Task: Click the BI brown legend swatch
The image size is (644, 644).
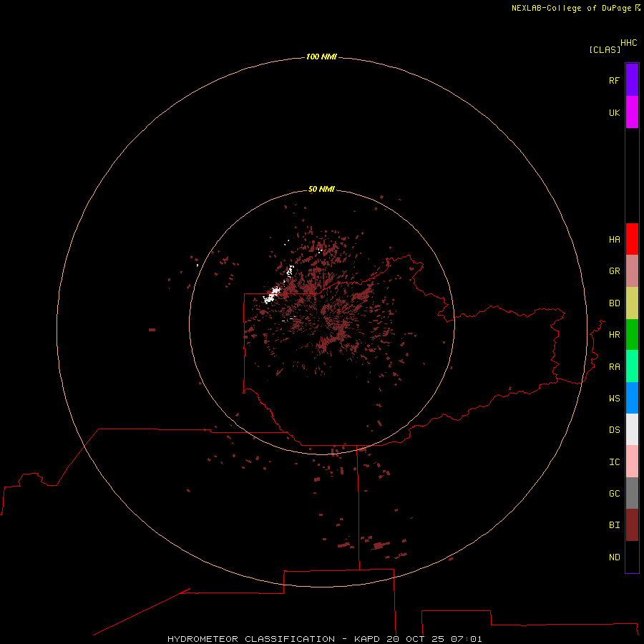Action: tap(632, 525)
